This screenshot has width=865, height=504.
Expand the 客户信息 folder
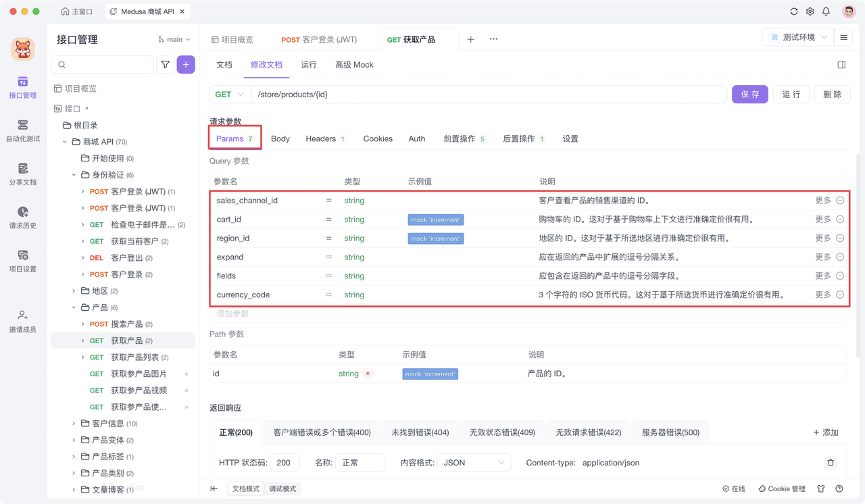coord(74,424)
